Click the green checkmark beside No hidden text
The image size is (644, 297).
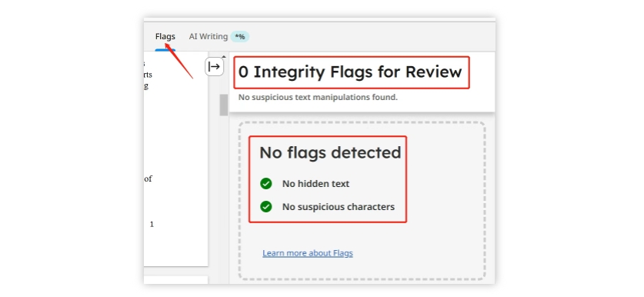pyautogui.click(x=265, y=184)
